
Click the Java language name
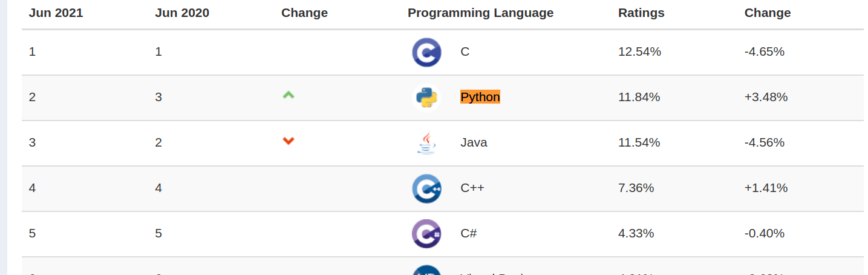pyautogui.click(x=474, y=142)
